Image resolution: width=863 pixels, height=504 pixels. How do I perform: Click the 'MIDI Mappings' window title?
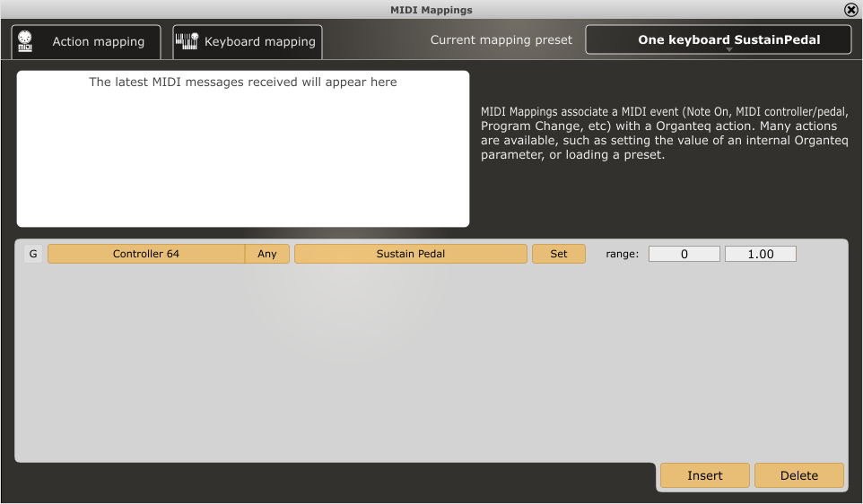[x=431, y=10]
